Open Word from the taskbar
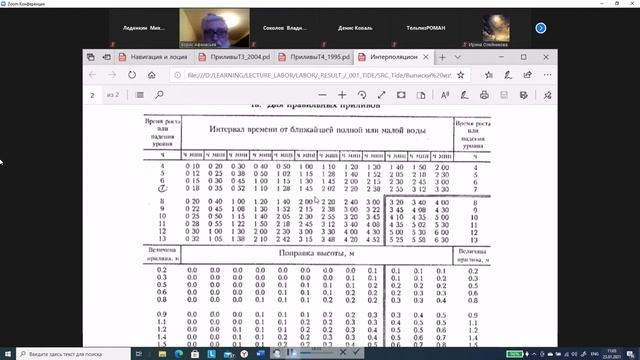The image size is (640, 360). tap(260, 354)
